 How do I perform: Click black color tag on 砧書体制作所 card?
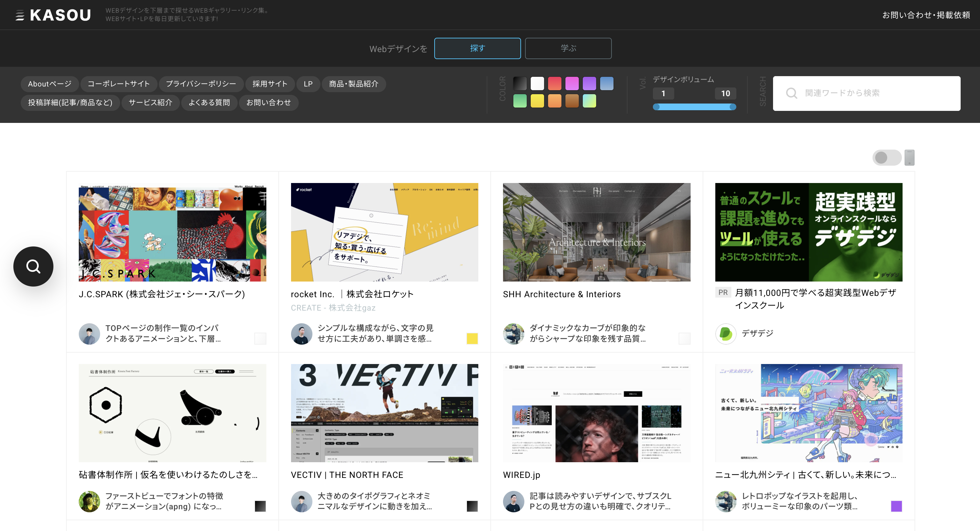(260, 506)
